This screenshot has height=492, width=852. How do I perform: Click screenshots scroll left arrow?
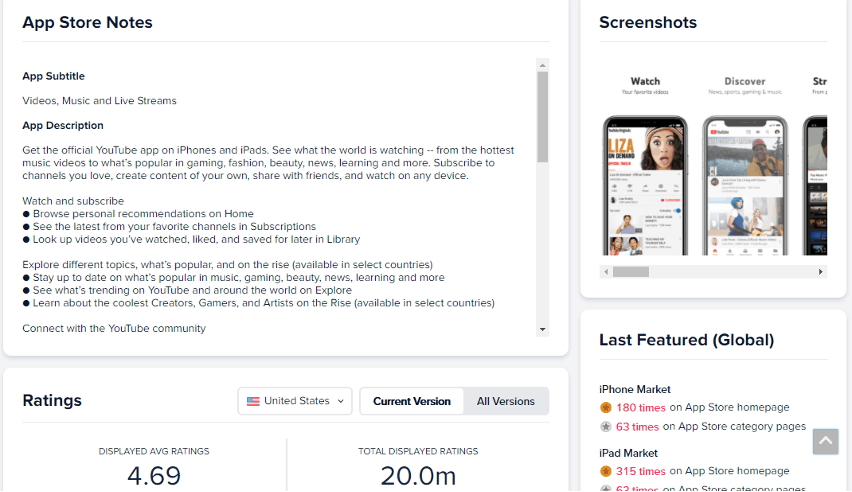[606, 272]
